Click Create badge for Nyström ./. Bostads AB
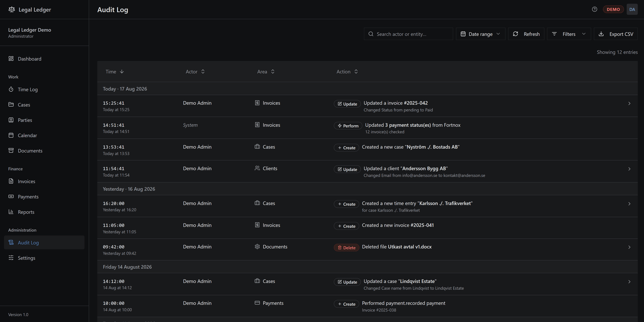 point(346,147)
